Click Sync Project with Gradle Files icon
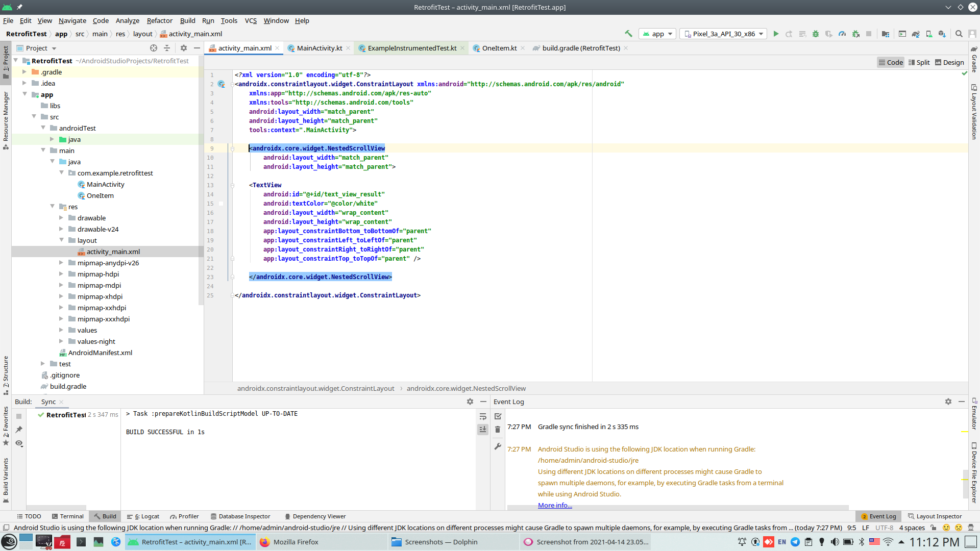980x551 pixels. [916, 34]
